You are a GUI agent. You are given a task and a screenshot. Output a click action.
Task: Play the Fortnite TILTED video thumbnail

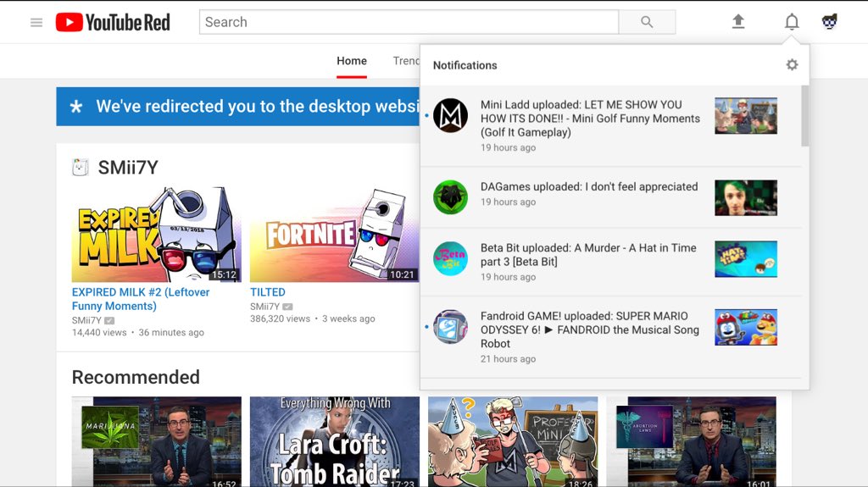(334, 235)
